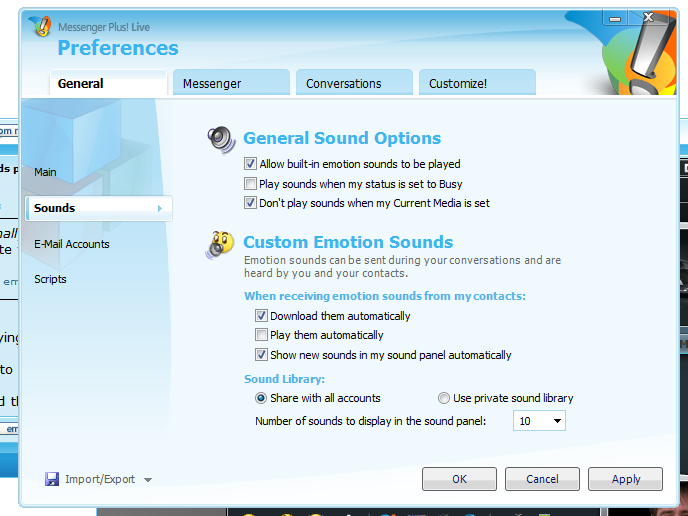This screenshot has height=516, width=688.
Task: Uncheck Download them automatically
Action: (x=261, y=315)
